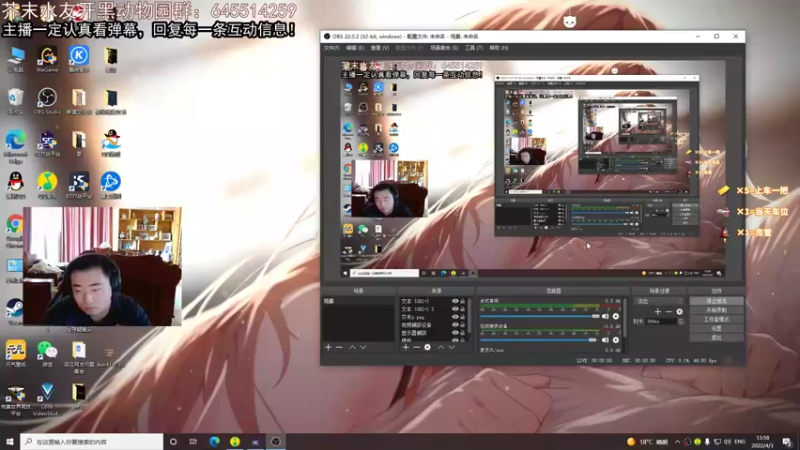Click the transition duration 300ms stepper arrows
Viewport: 800px width, 450px height.
coord(681,321)
